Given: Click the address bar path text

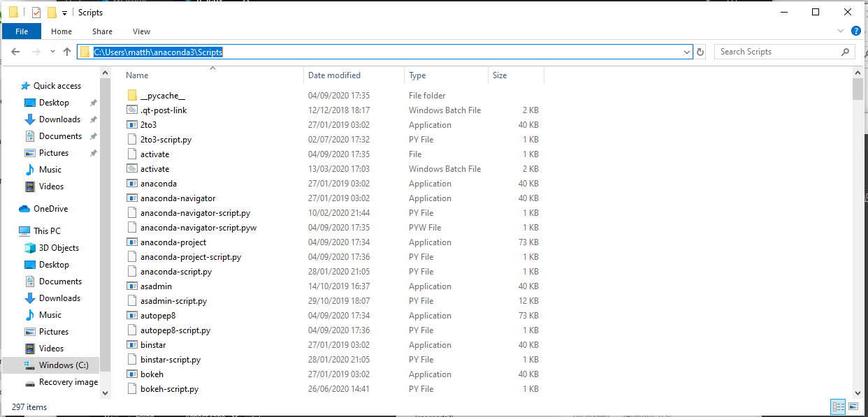Looking at the screenshot, I should (159, 52).
